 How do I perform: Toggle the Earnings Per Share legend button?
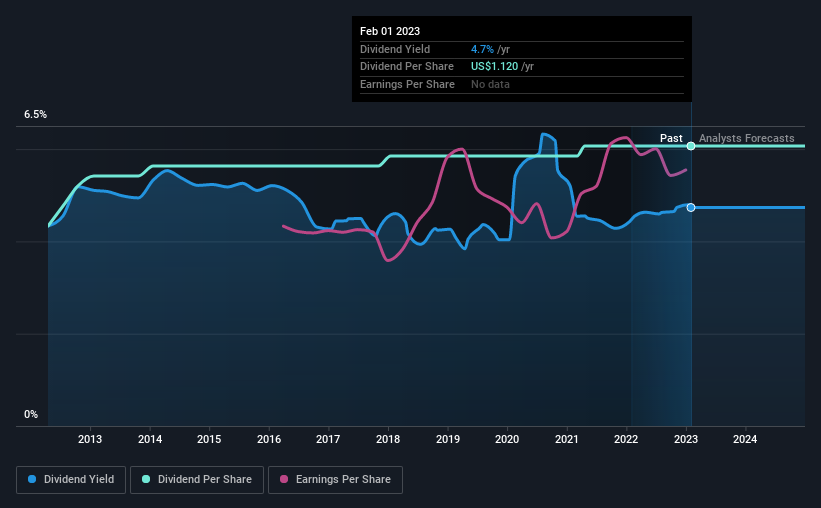335,480
